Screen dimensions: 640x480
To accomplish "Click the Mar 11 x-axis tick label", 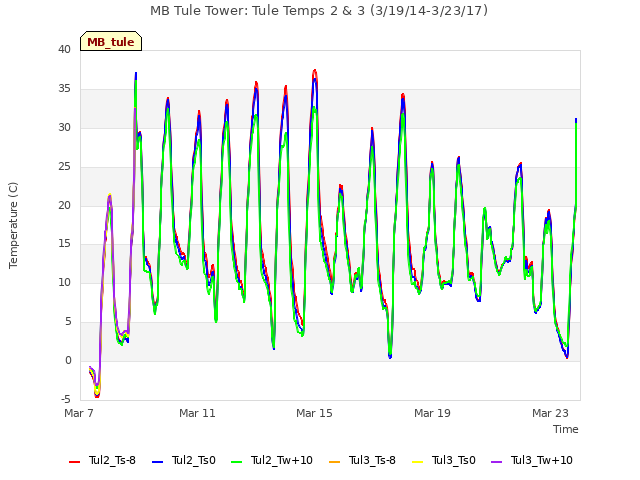I will point(197,413).
